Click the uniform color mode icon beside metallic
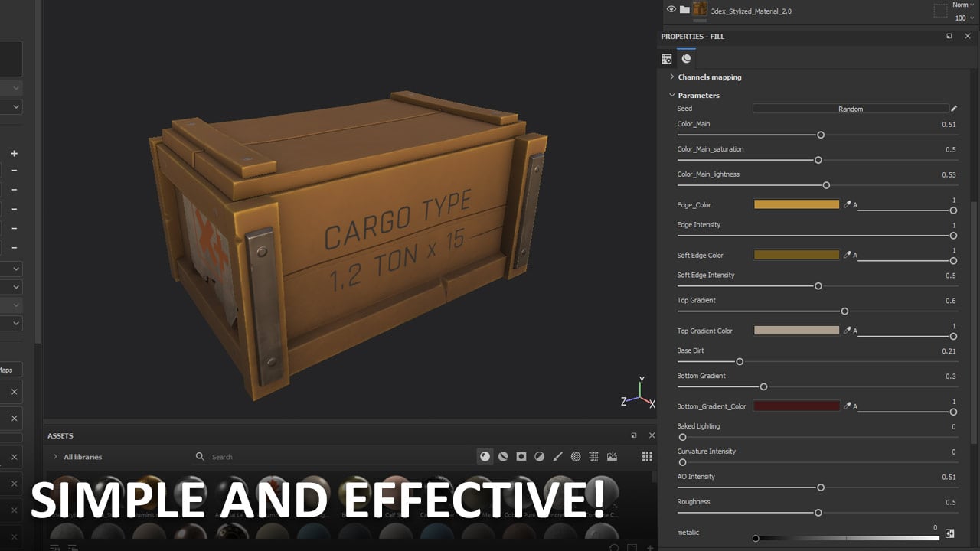The height and width of the screenshot is (551, 980). (x=949, y=533)
